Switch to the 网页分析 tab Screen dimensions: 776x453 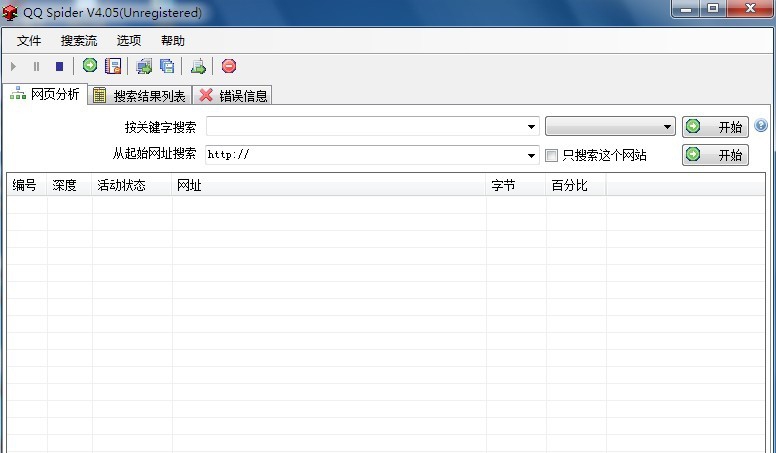click(45, 94)
